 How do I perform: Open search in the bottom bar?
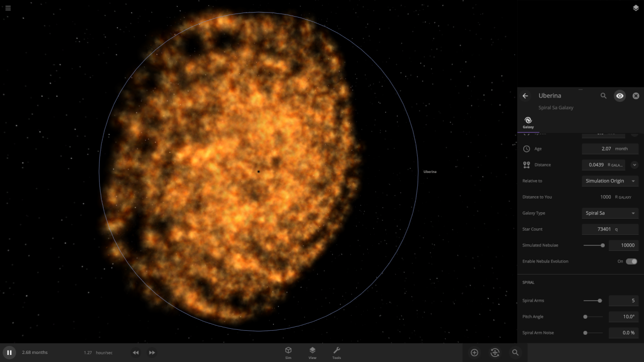(515, 352)
